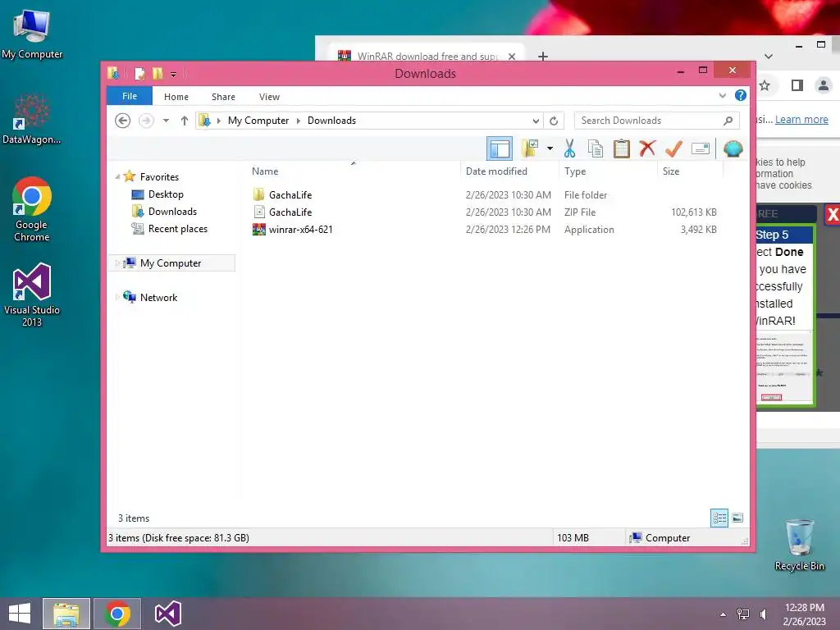This screenshot has height=630, width=840.
Task: Click the scissors Cut icon in toolbar
Action: [569, 148]
